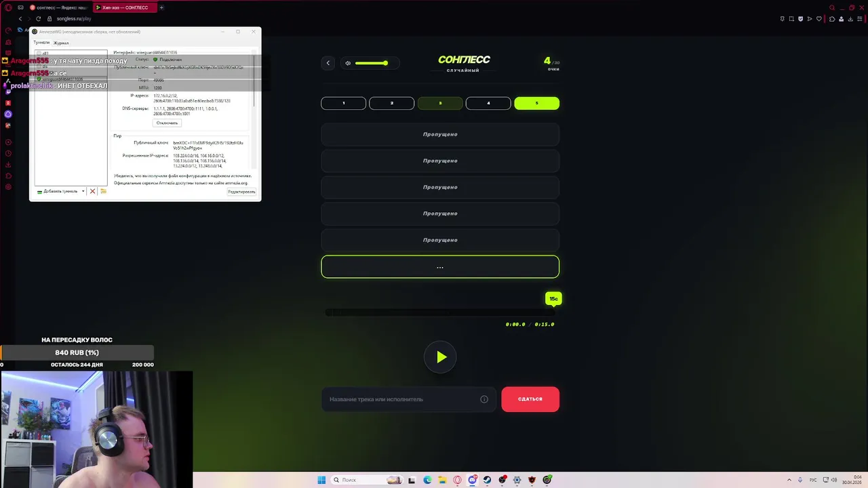Viewport: 868px width, 488px height.
Task: Select attempt tab 3
Action: tap(440, 103)
